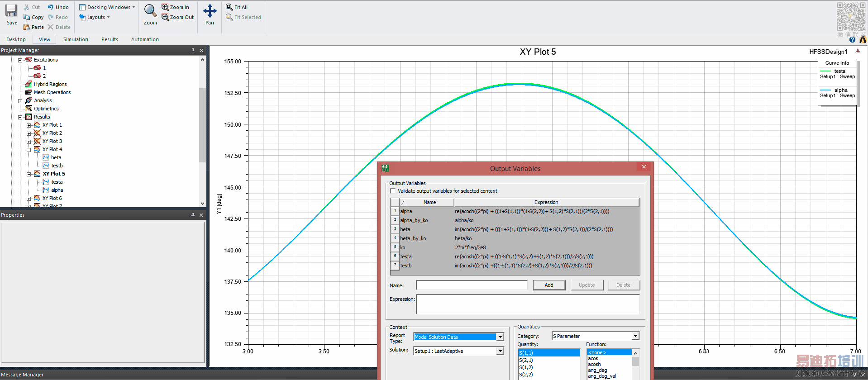Viewport: 868px width, 380px height.
Task: Select the Pan tool
Action: [x=210, y=11]
